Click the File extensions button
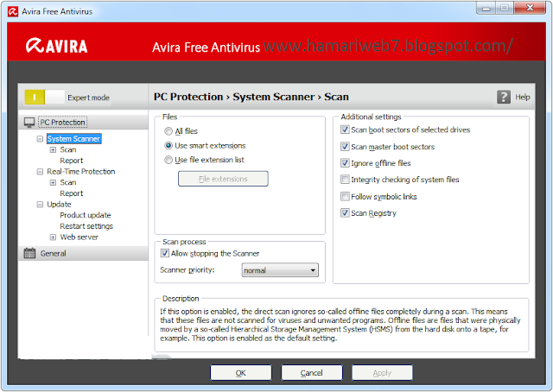The image size is (553, 392). pyautogui.click(x=223, y=179)
